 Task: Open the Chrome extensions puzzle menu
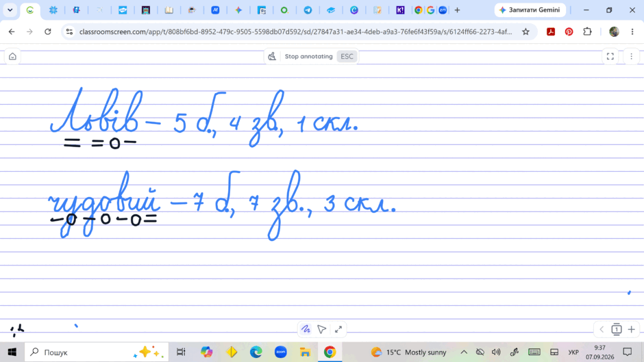(587, 31)
